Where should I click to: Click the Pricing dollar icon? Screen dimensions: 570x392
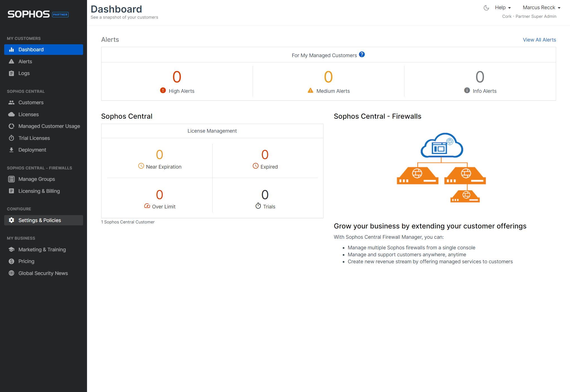pyautogui.click(x=11, y=261)
